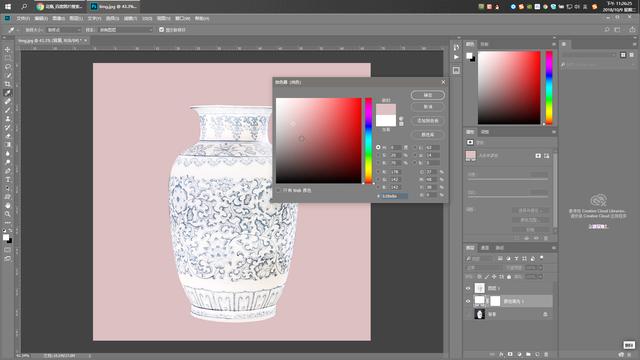Click the trash icon in Layers panel
This screenshot has width=640, height=360.
pos(546,354)
